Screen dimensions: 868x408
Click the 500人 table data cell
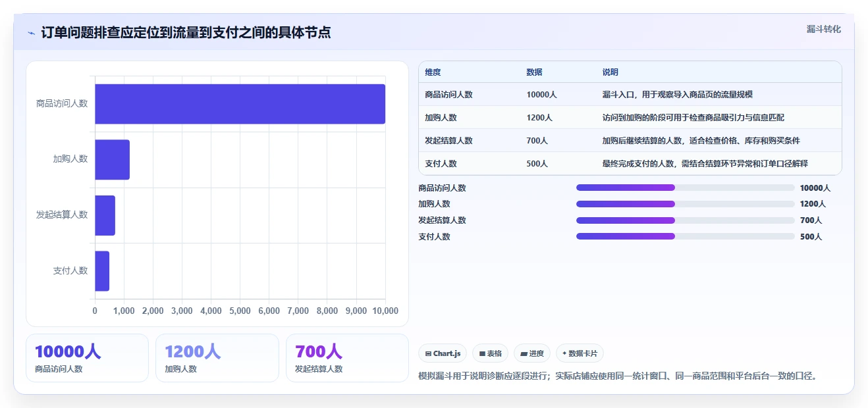tap(537, 164)
